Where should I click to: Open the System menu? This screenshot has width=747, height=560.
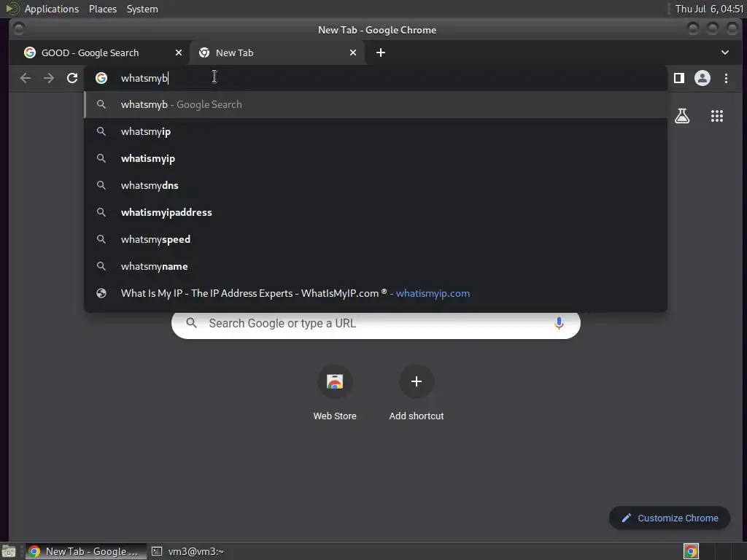coord(142,9)
